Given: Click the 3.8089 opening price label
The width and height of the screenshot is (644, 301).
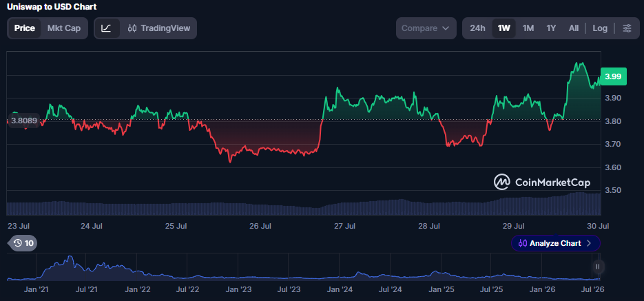Looking at the screenshot, I should [24, 121].
